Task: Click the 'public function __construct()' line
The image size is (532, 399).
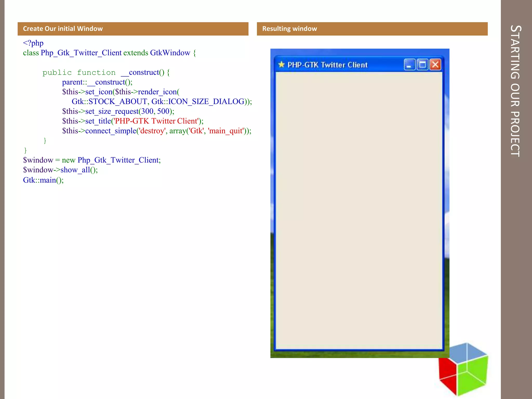Action: pos(106,72)
